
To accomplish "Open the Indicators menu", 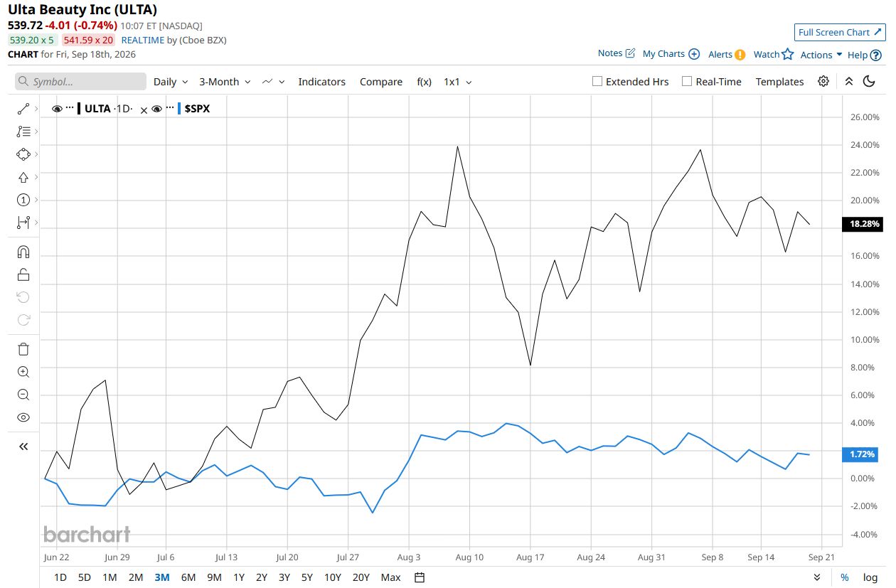I will (x=321, y=82).
